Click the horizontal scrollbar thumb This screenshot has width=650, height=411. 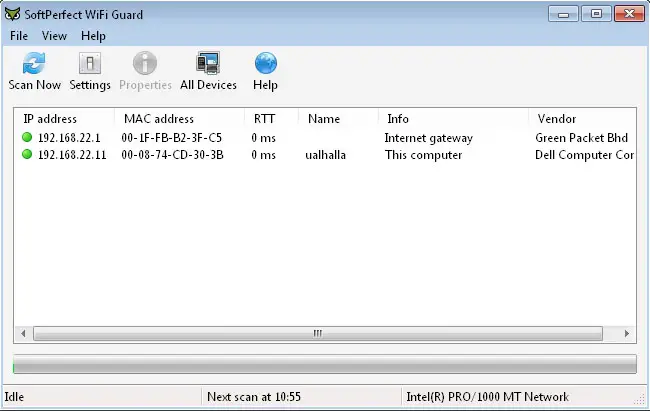[318, 333]
